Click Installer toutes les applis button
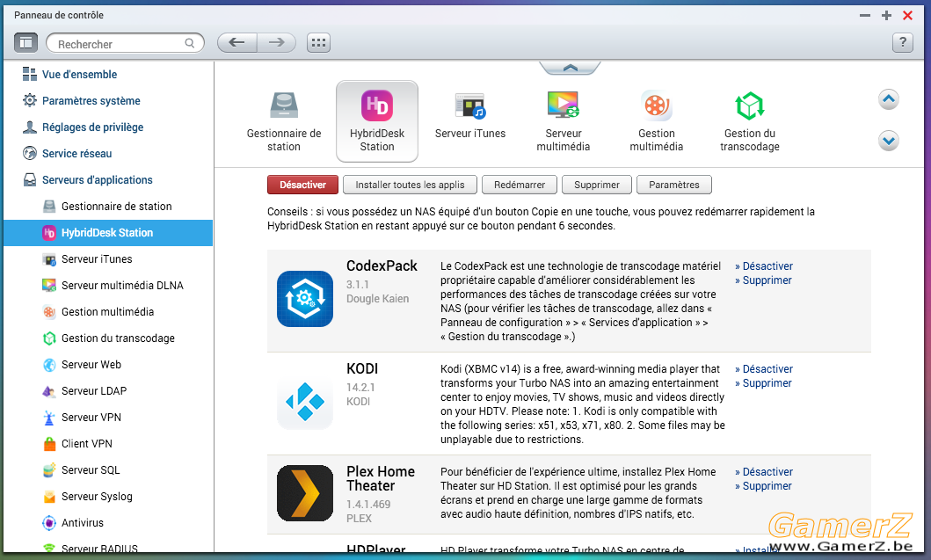This screenshot has width=931, height=560. pyautogui.click(x=410, y=185)
